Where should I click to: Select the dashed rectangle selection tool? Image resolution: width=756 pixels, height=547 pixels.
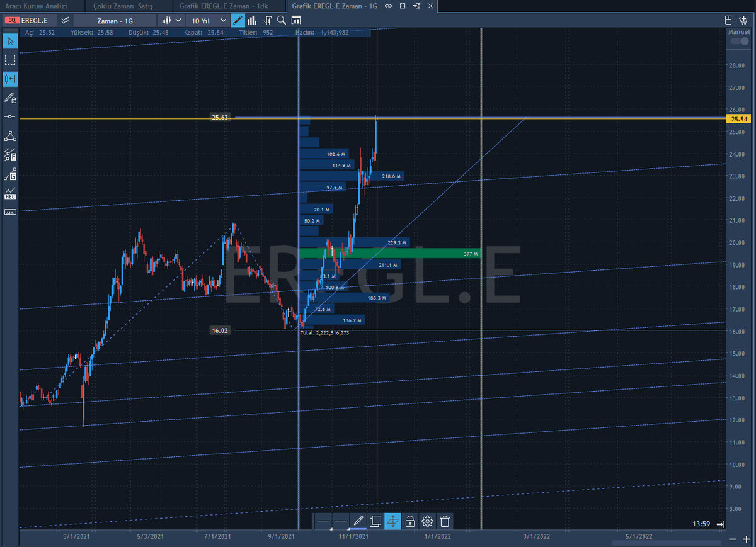[x=10, y=60]
